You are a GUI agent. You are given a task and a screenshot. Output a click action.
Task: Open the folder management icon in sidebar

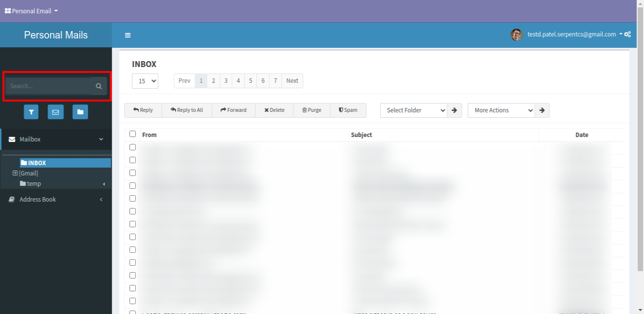tap(80, 112)
